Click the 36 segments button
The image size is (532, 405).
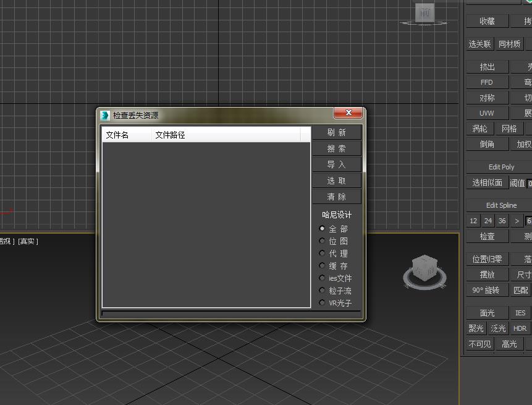tap(502, 221)
